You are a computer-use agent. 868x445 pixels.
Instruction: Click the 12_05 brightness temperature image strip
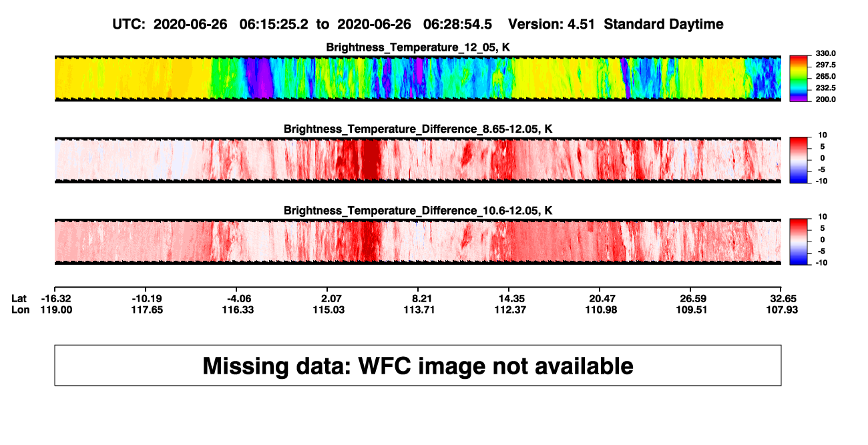(x=418, y=77)
